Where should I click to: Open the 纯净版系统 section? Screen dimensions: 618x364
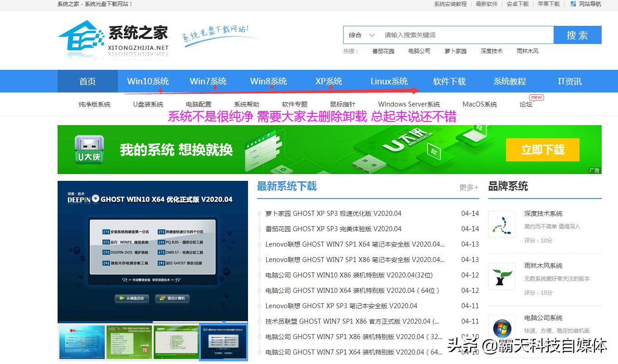pyautogui.click(x=94, y=104)
